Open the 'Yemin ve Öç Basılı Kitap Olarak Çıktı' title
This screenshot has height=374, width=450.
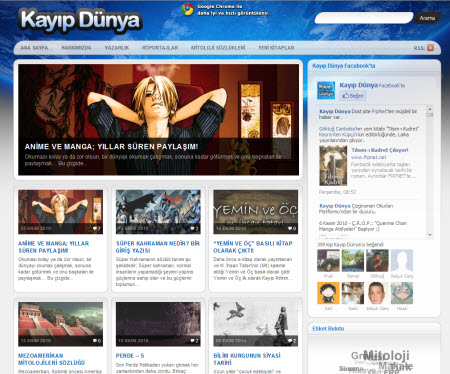(253, 247)
